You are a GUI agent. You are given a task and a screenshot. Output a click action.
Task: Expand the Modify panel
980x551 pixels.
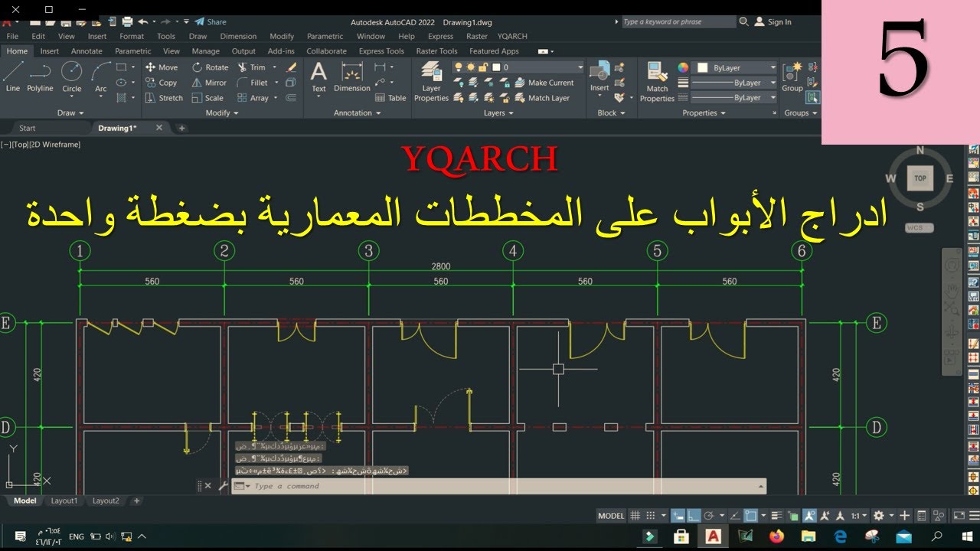222,112
